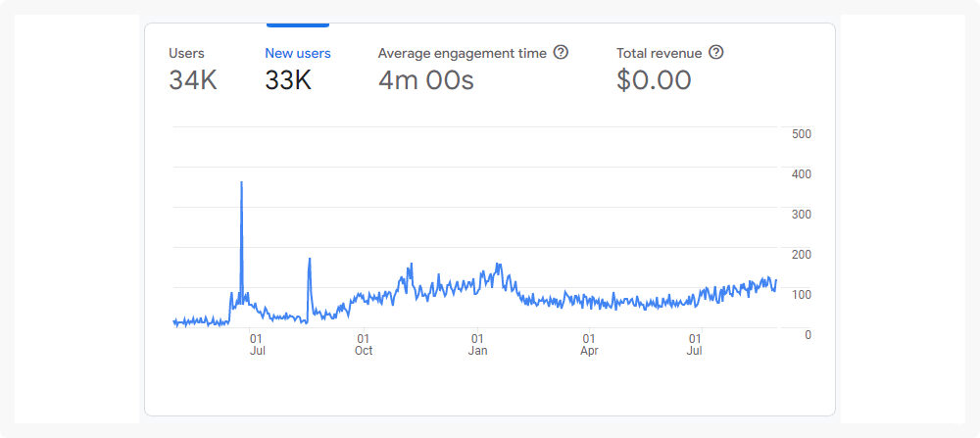Switch to Average engagement time metric
The height and width of the screenshot is (438, 980).
463,53
